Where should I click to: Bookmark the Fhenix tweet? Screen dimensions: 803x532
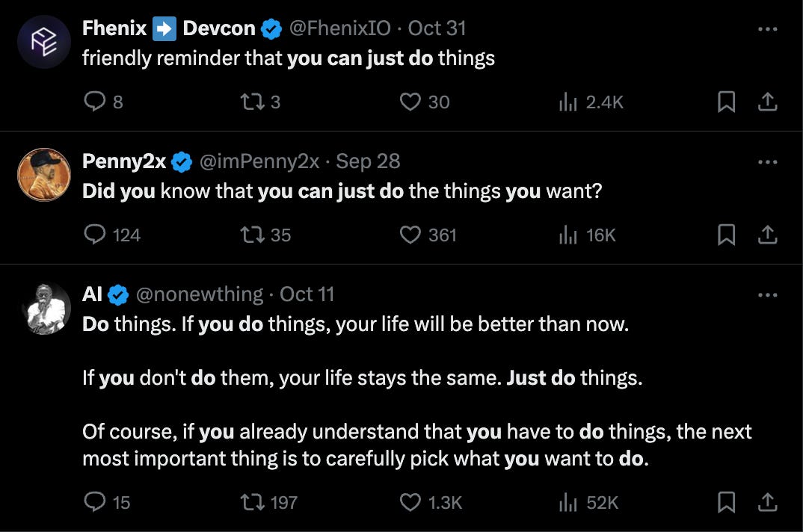724,102
